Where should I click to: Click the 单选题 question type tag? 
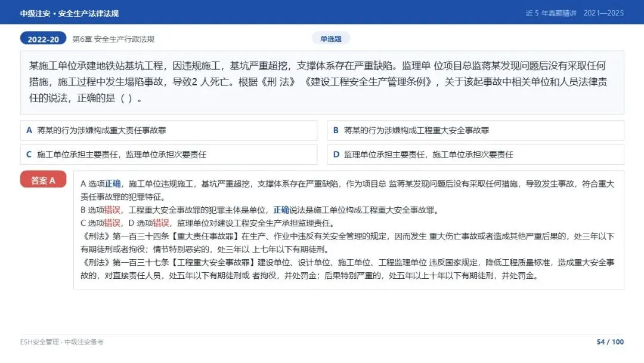331,39
